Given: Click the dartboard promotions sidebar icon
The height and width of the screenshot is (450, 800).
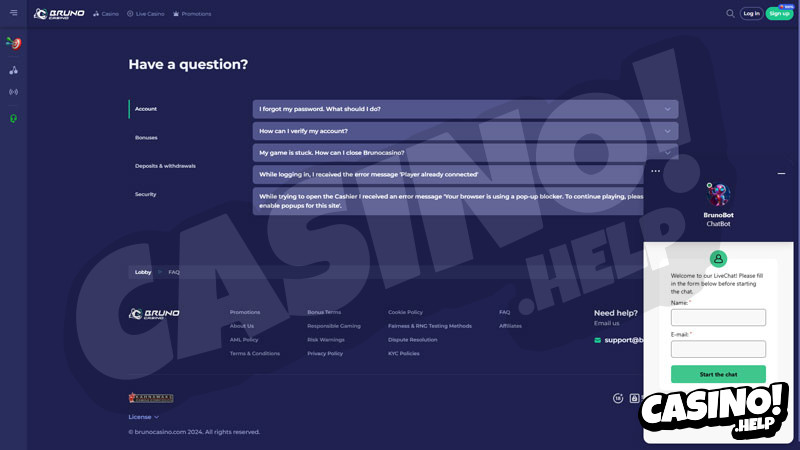Looking at the screenshot, I should [x=14, y=43].
